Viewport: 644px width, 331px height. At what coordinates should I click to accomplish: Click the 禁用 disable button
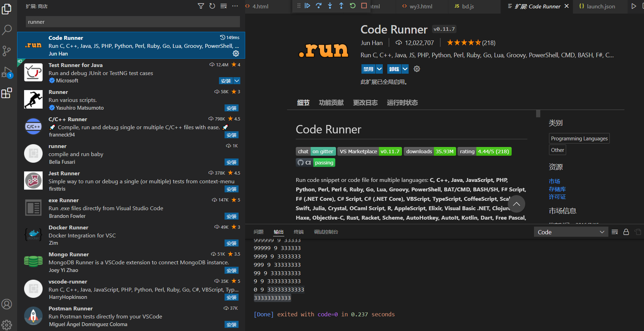point(368,69)
